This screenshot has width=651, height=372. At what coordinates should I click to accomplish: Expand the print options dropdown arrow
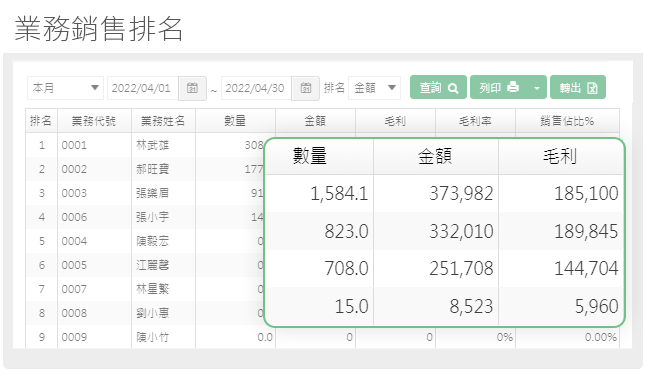tap(537, 87)
